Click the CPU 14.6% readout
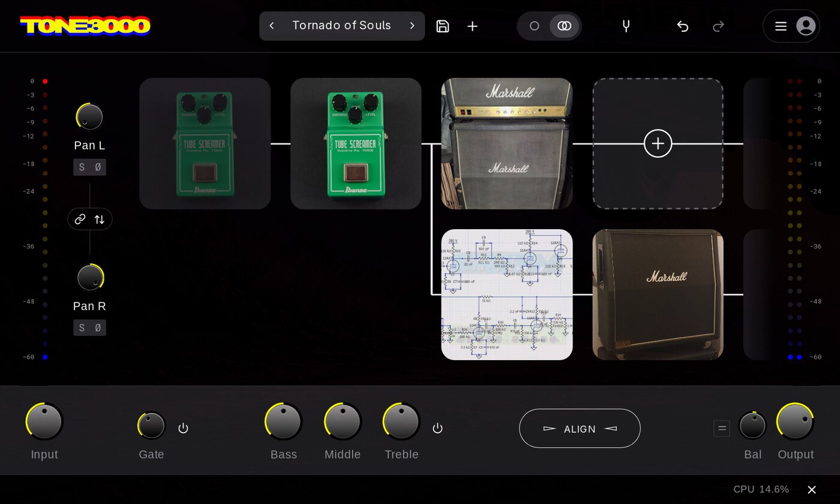 click(x=761, y=490)
